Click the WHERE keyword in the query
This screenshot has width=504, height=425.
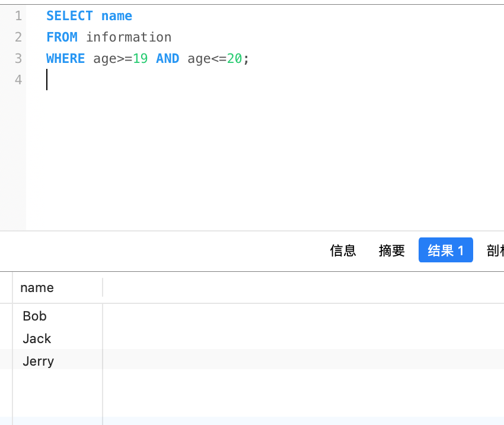point(65,58)
